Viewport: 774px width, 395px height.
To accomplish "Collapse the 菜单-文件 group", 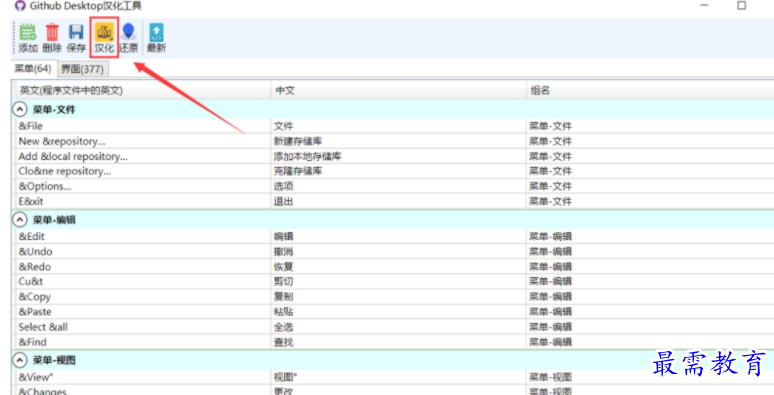I will point(19,110).
